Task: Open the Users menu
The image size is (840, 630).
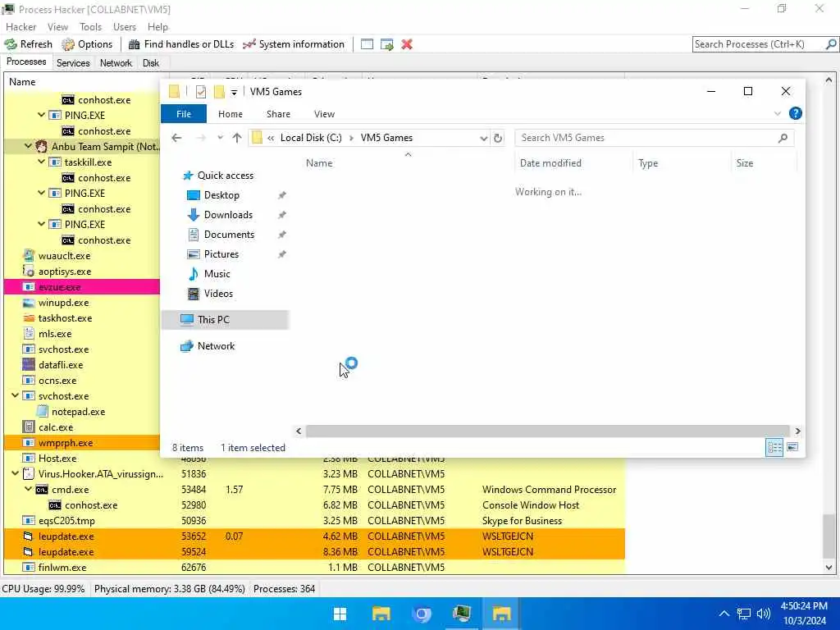Action: (x=125, y=27)
